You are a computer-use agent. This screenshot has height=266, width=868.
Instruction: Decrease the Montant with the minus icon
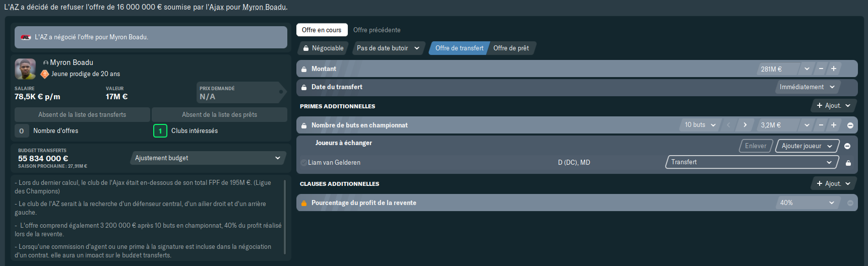821,69
